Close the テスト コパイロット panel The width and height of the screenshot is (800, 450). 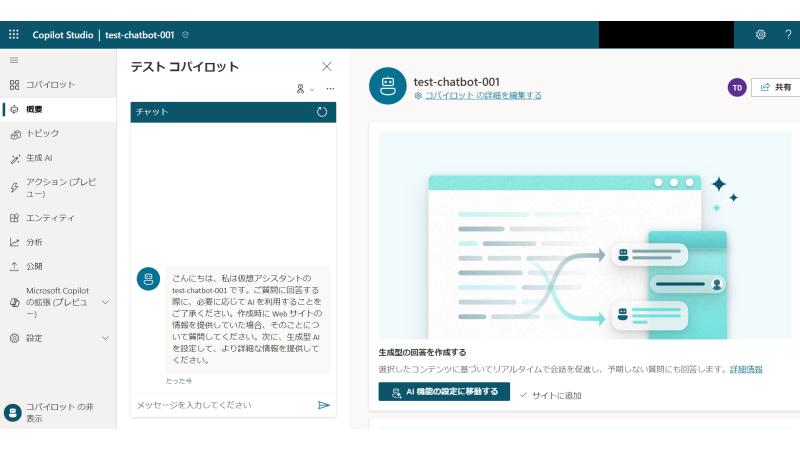(x=327, y=66)
